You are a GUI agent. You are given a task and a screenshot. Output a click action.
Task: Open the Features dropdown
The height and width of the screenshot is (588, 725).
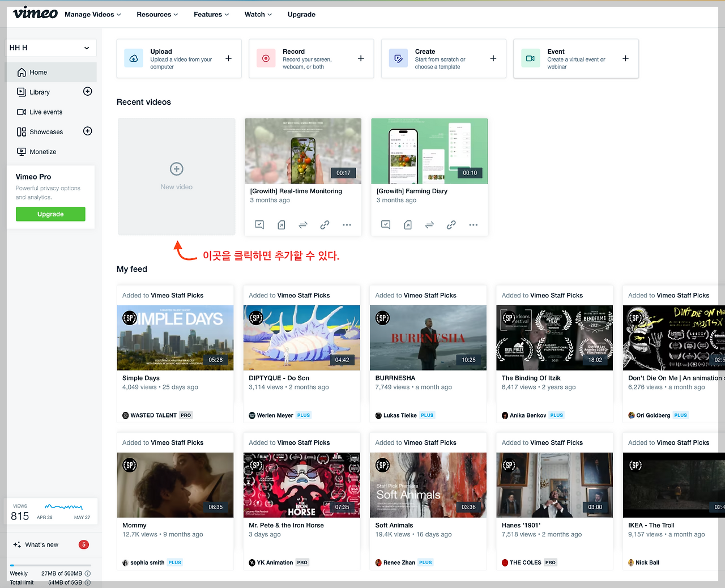click(211, 15)
